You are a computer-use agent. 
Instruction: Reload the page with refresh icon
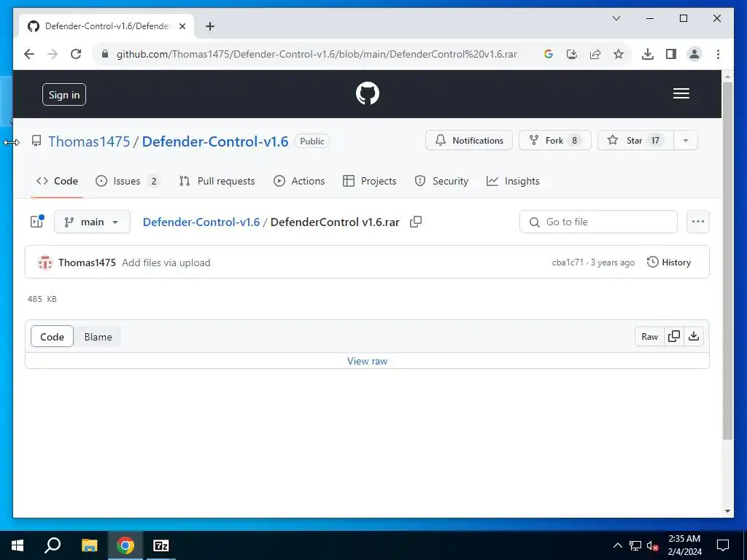[x=76, y=54]
